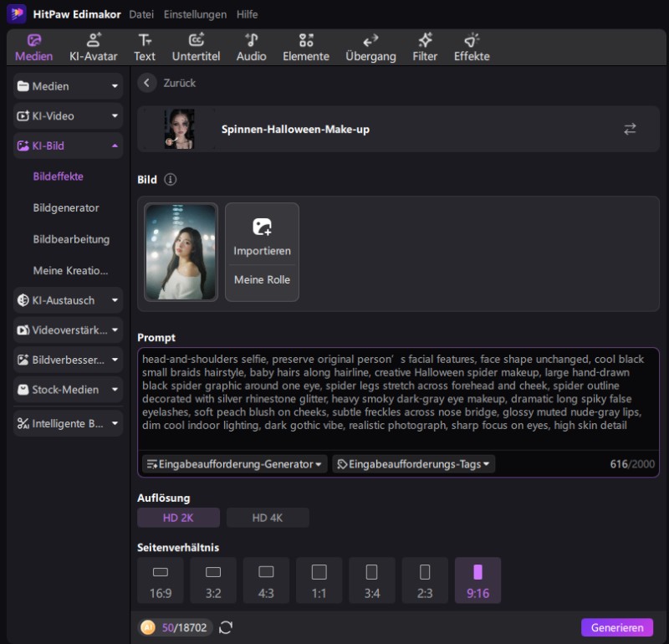Open the Einstellungen menu
Viewport: 669px width, 644px height.
tap(196, 14)
